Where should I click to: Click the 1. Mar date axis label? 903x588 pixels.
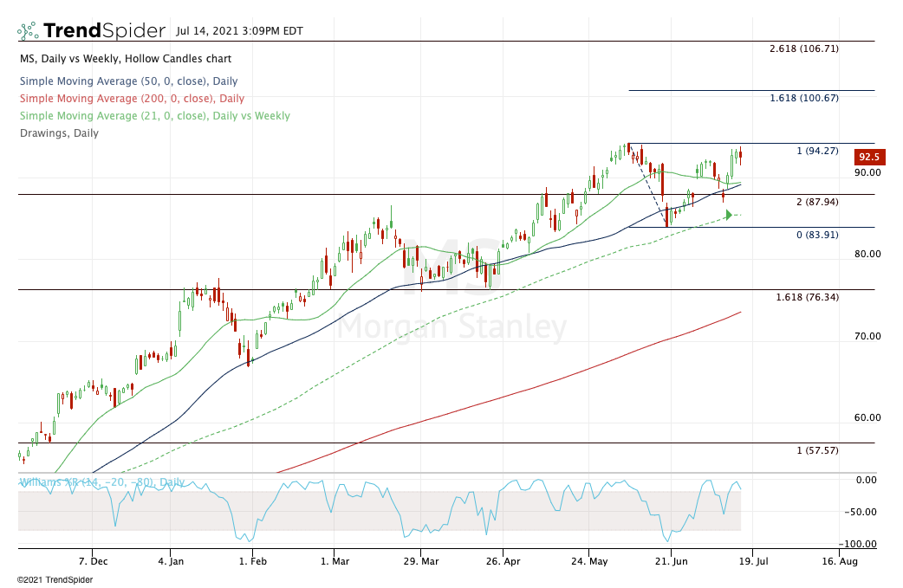[x=335, y=561]
